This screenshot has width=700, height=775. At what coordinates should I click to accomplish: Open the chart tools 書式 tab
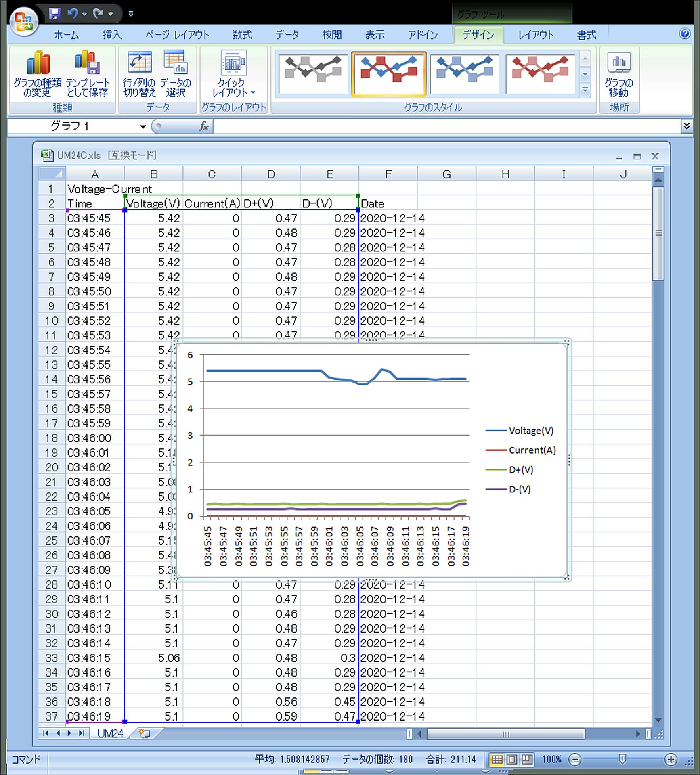pyautogui.click(x=587, y=35)
